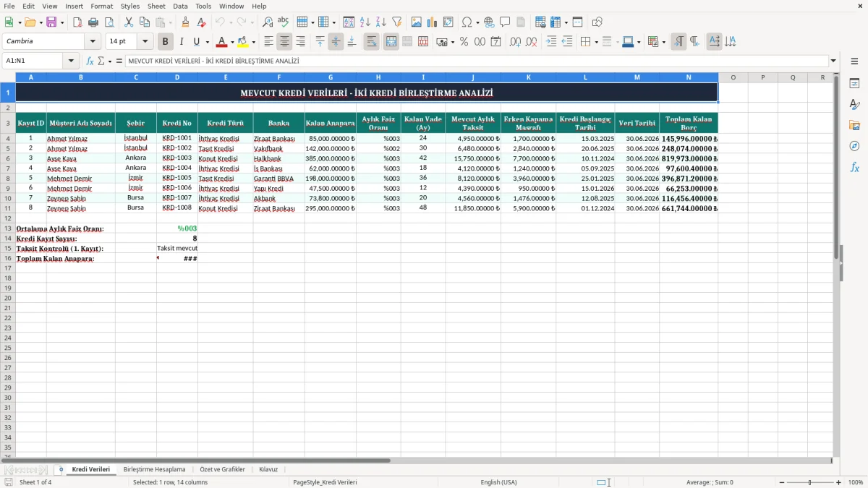This screenshot has width=868, height=488.
Task: Click the Format as Date icon
Action: point(495,42)
